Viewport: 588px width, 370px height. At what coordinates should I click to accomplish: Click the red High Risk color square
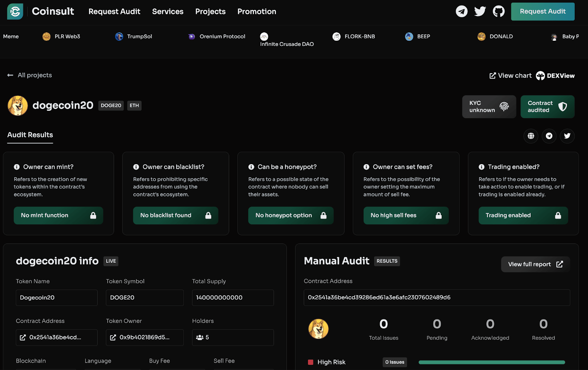coord(311,362)
